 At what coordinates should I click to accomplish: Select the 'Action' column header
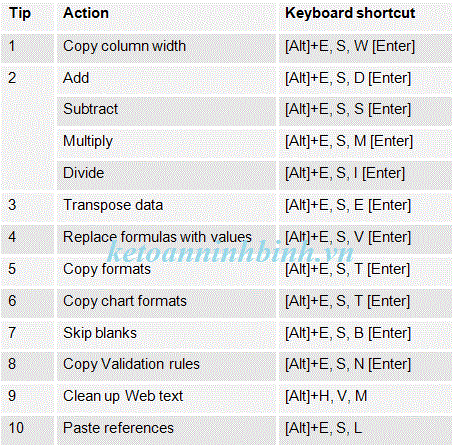coord(166,16)
